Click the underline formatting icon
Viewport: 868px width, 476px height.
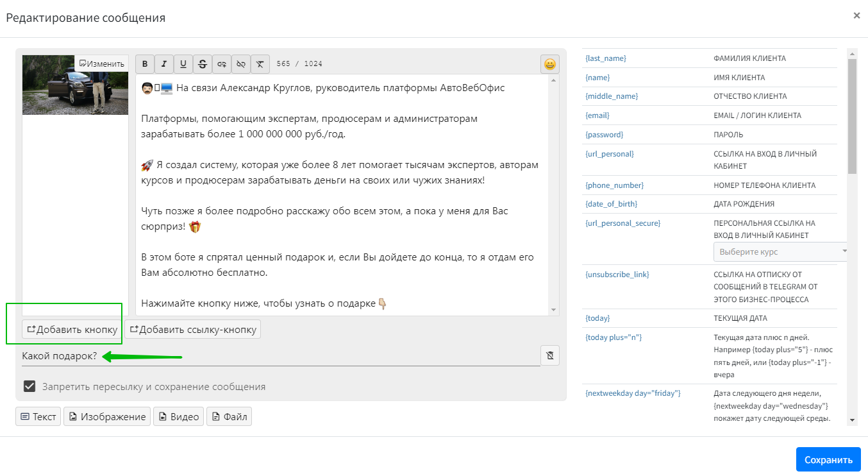(183, 64)
